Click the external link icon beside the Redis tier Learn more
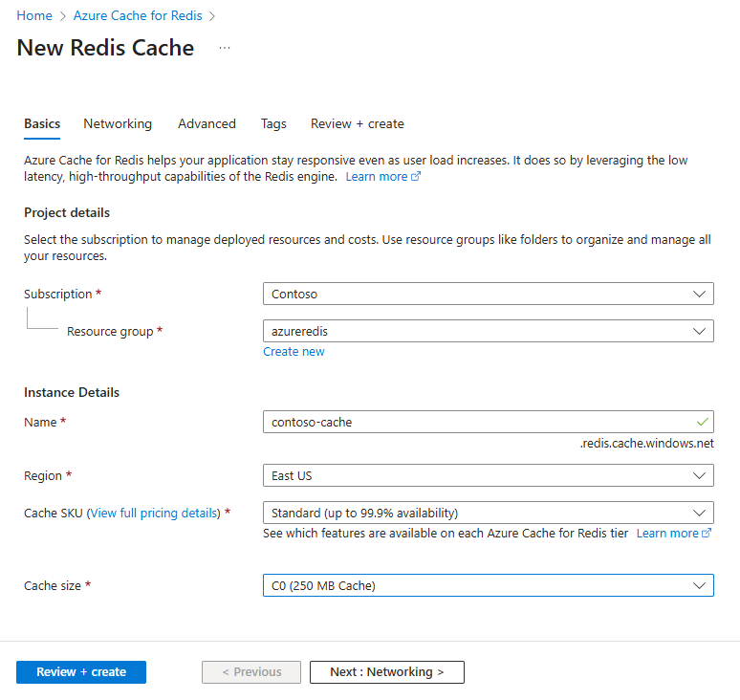Viewport: 740px width, 700px height. tap(707, 533)
